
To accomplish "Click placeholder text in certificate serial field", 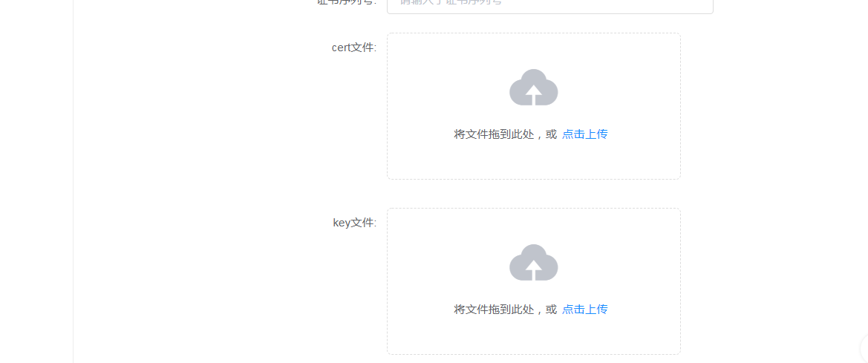I will 451,2.
